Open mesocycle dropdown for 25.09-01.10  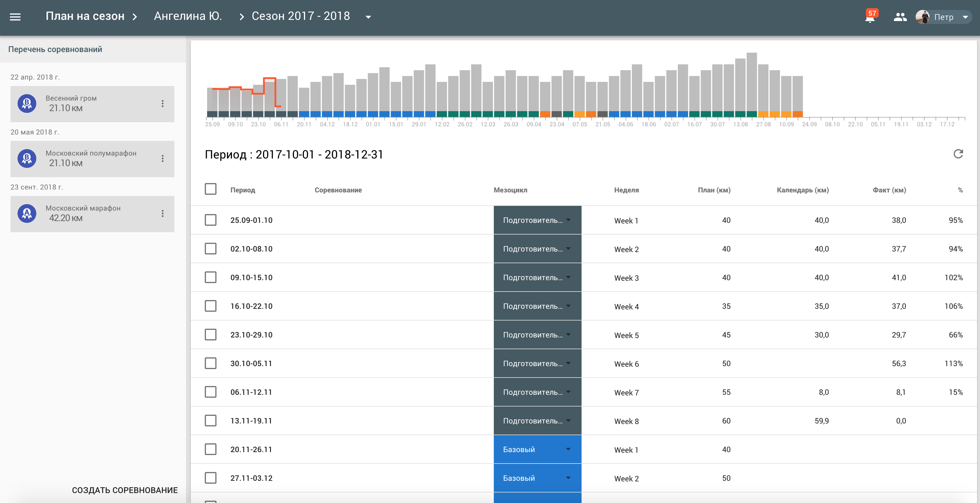(x=537, y=220)
